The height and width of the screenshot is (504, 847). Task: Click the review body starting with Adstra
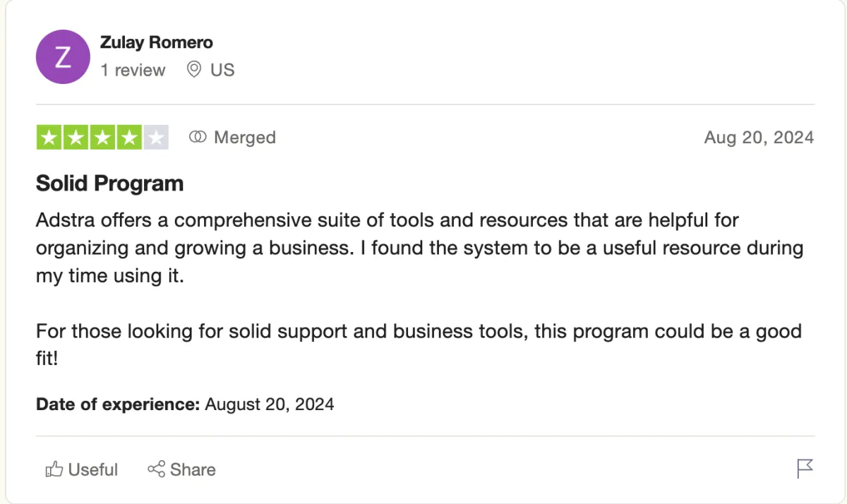pyautogui.click(x=420, y=248)
